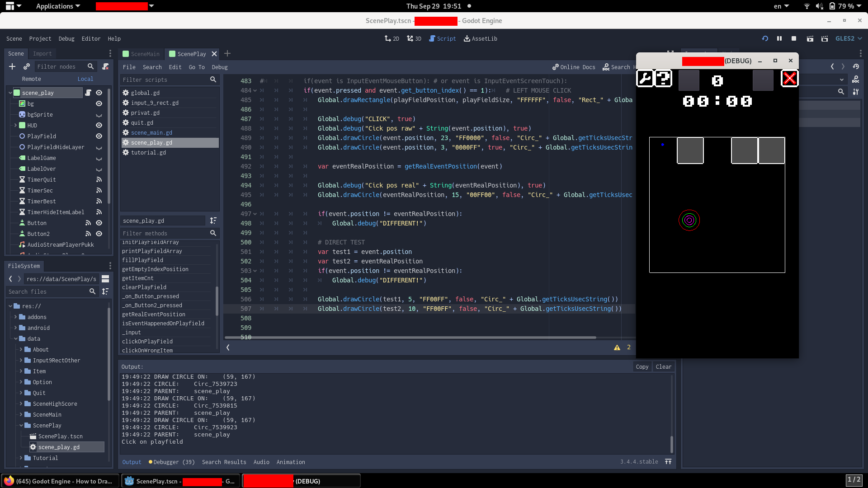Instance a child scene with the chain icon
This screenshot has width=868, height=488.
coord(27,66)
